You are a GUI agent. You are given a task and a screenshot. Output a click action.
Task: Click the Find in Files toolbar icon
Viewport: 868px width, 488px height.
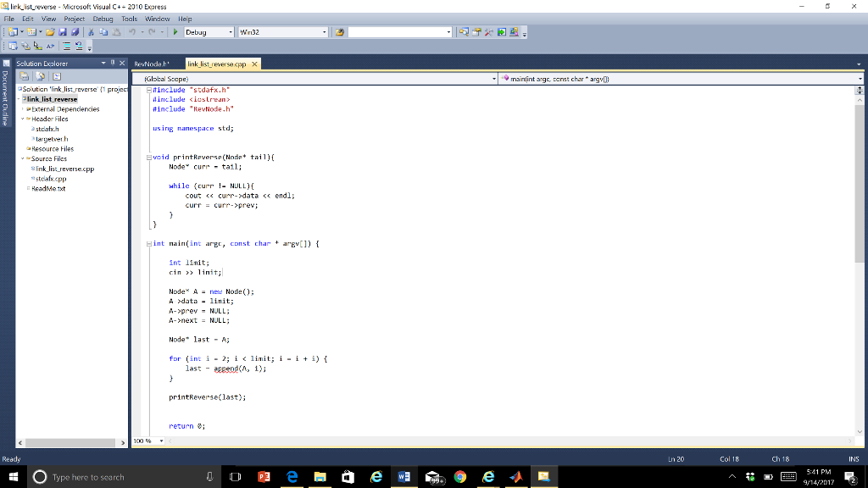[339, 33]
